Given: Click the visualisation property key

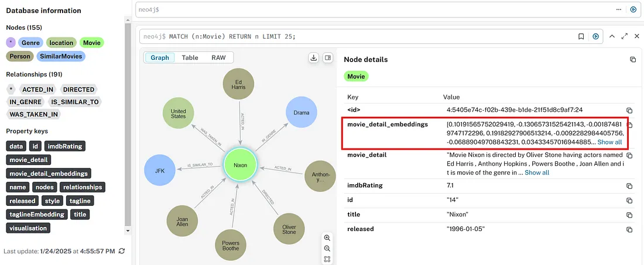Looking at the screenshot, I should coord(28,228).
